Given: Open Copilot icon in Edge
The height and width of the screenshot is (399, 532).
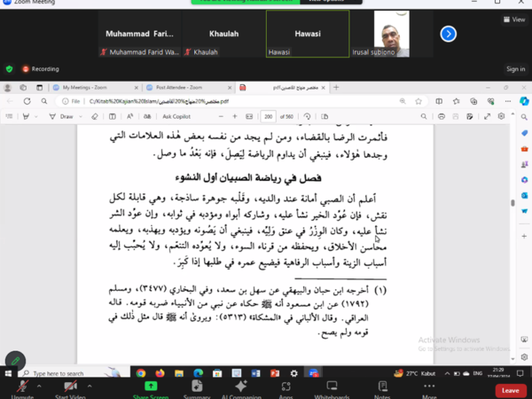Looking at the screenshot, I should 524,101.
